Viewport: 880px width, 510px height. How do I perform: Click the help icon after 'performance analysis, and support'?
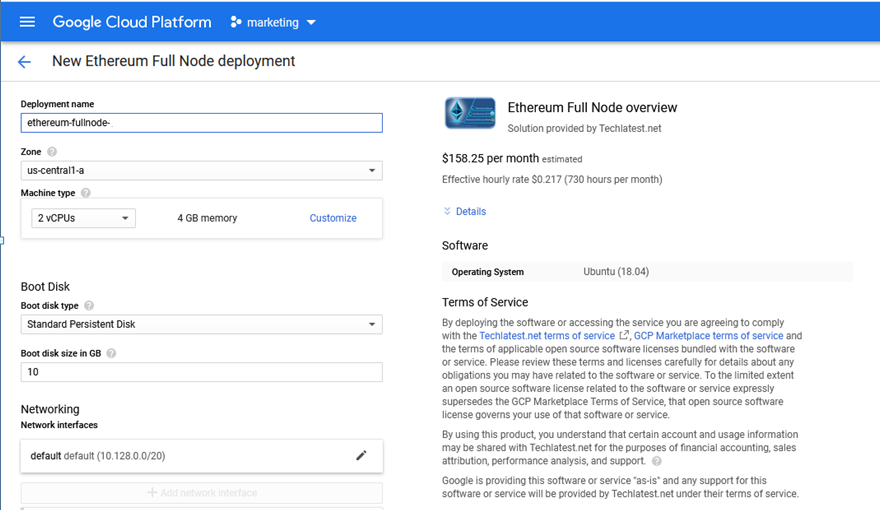tap(656, 461)
